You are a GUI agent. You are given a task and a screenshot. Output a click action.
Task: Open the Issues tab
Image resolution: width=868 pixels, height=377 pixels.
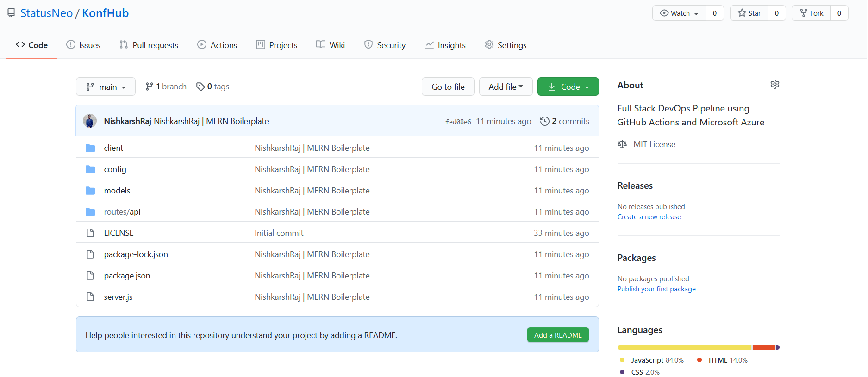[83, 45]
